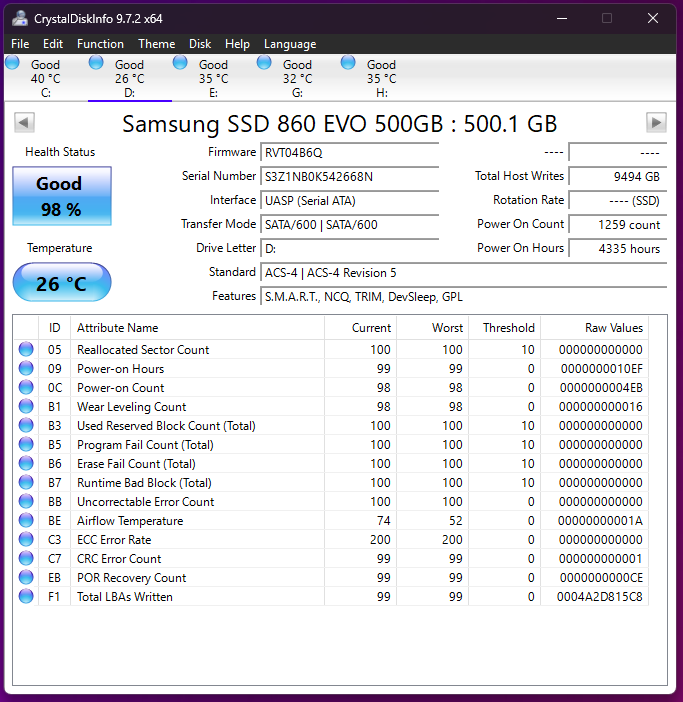
Task: Open the Theme menu
Action: pos(156,44)
